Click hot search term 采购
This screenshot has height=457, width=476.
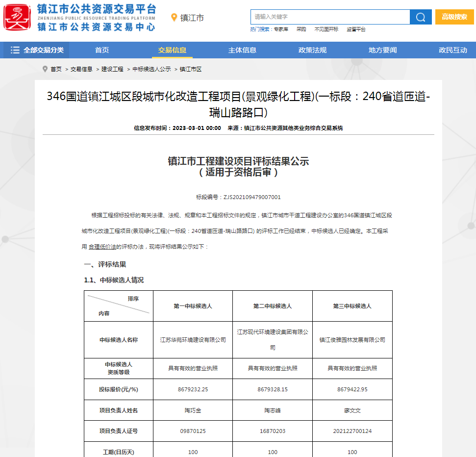tap(301, 29)
